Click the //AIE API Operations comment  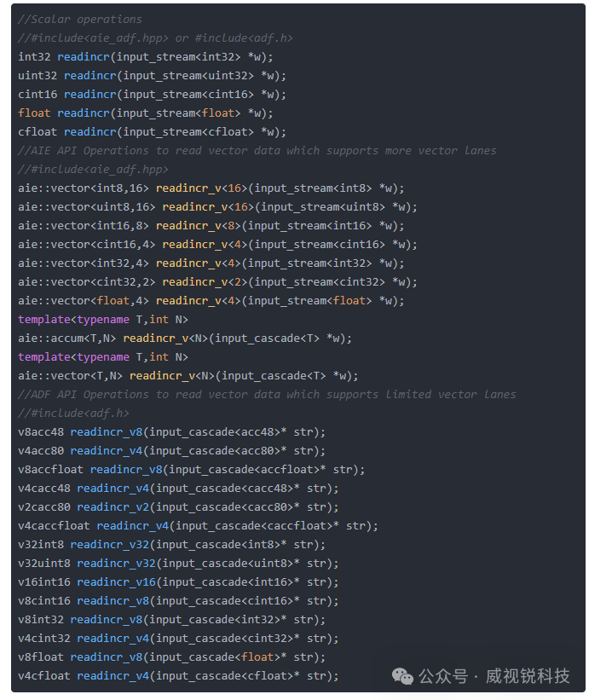click(x=257, y=150)
